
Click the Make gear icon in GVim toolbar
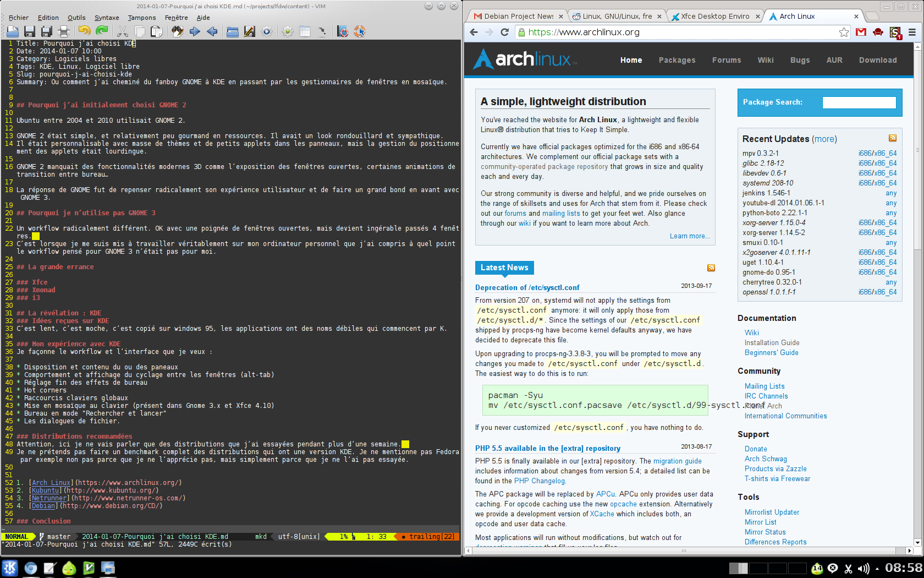point(288,31)
